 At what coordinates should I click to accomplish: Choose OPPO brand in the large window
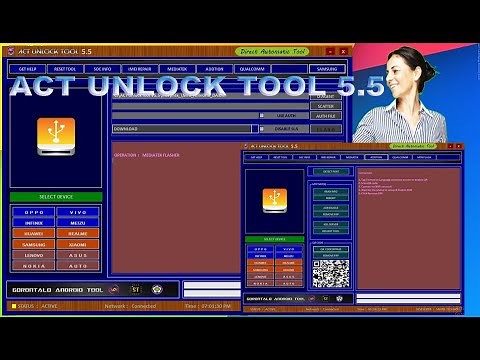(34, 212)
